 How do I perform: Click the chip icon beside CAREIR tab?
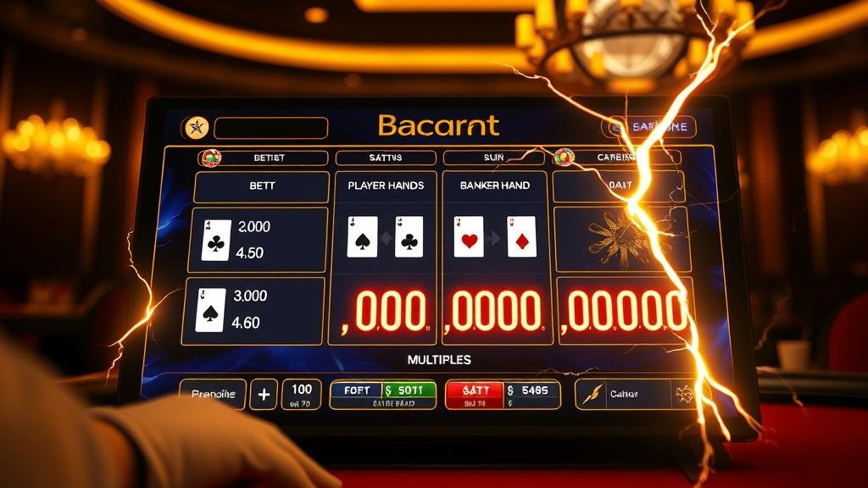point(564,158)
